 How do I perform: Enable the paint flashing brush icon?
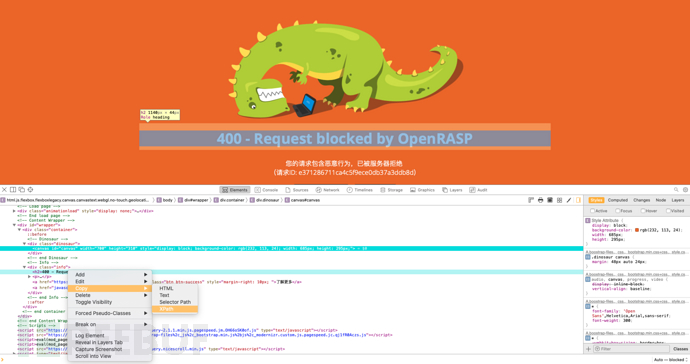[x=569, y=200]
